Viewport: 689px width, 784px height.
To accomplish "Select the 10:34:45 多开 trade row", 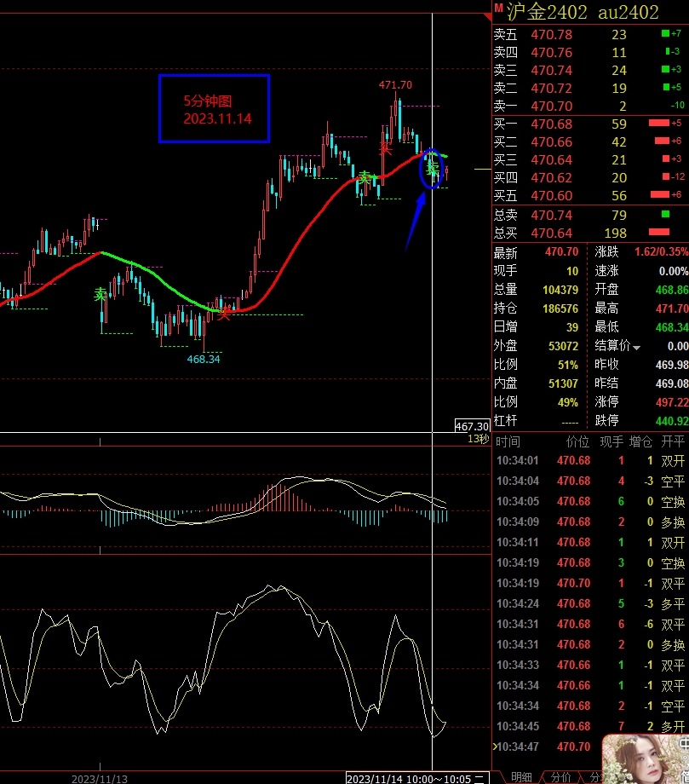I will point(590,727).
